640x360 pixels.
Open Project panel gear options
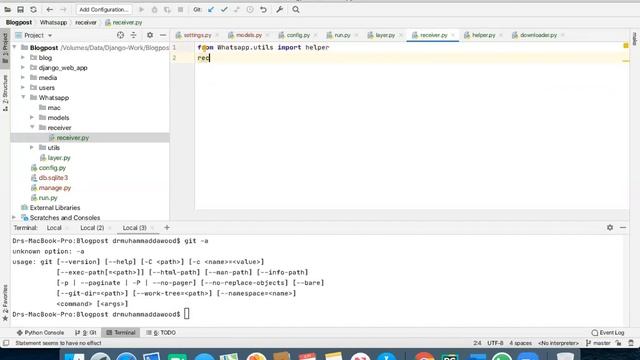[x=150, y=35]
